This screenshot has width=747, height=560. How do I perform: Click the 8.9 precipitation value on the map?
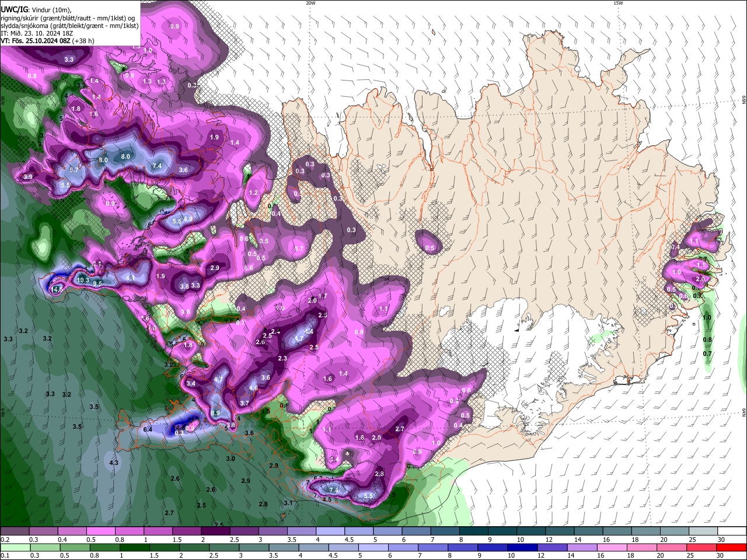coord(215,413)
